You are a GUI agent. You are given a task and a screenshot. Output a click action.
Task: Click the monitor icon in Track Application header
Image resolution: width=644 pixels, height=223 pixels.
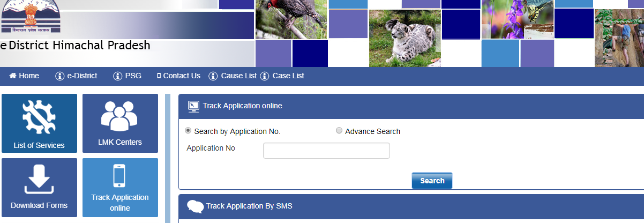(193, 106)
